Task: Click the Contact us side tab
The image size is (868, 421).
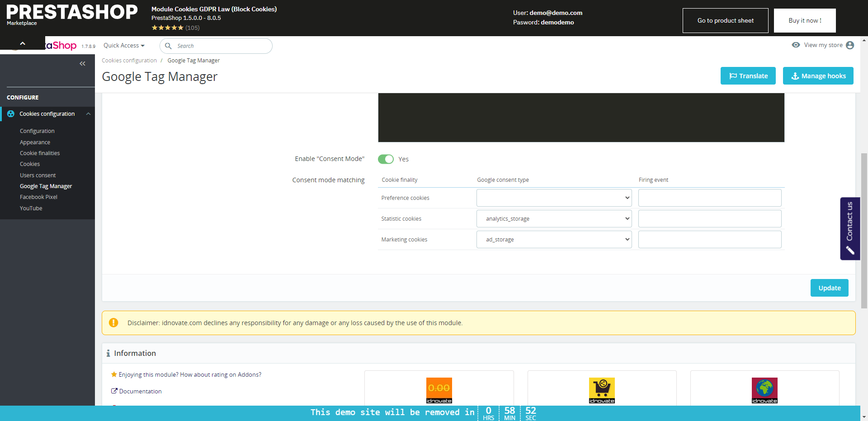Action: coord(850,229)
